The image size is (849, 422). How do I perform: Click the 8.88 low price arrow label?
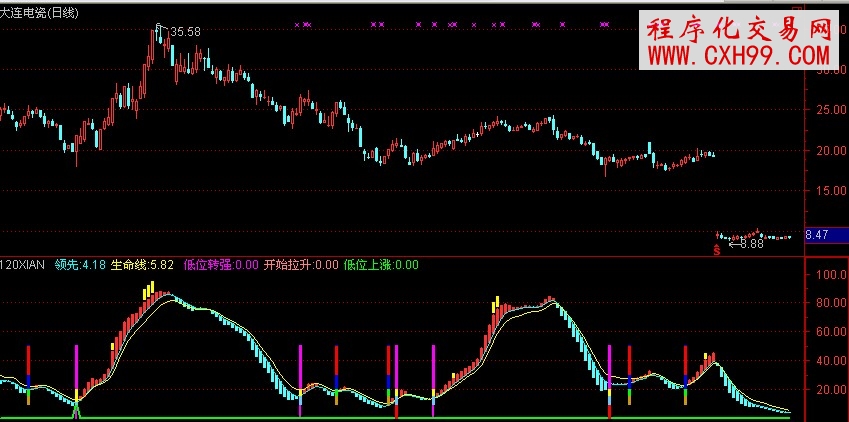pos(749,243)
